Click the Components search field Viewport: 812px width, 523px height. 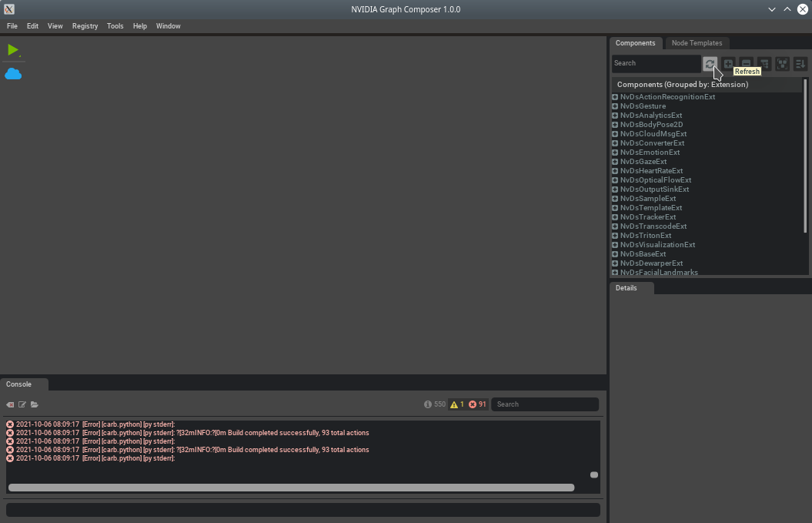tap(655, 63)
